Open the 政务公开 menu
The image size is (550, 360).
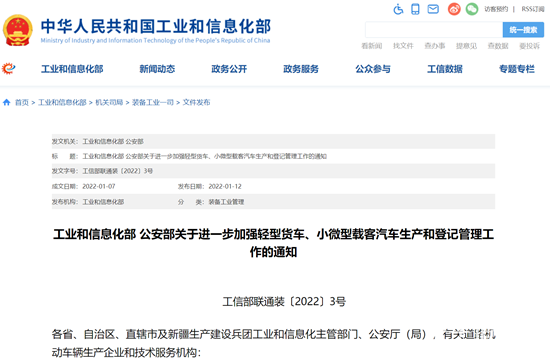(x=229, y=69)
